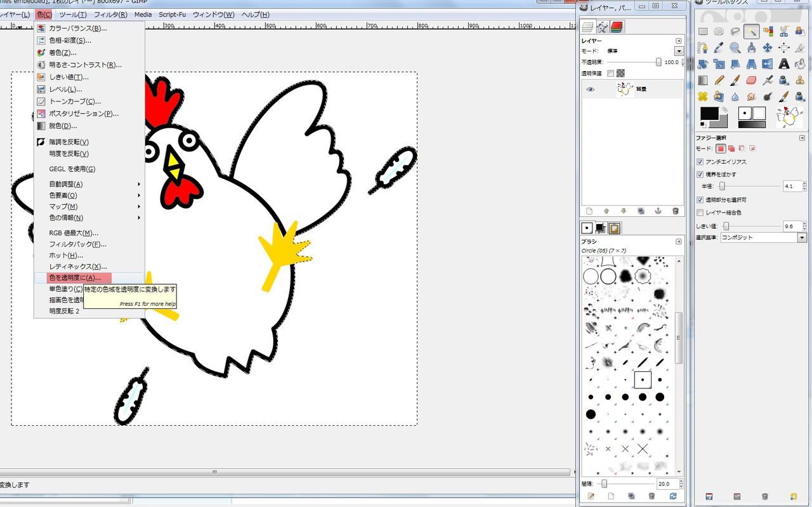Open the レイヤー panel tab menu arrow
This screenshot has width=812, height=507.
click(679, 41)
